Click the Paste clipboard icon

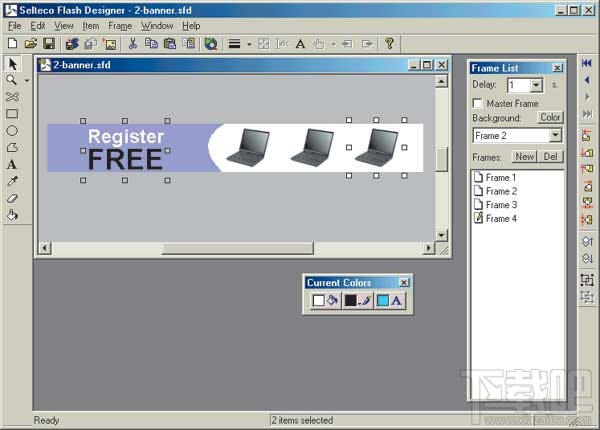(170, 44)
